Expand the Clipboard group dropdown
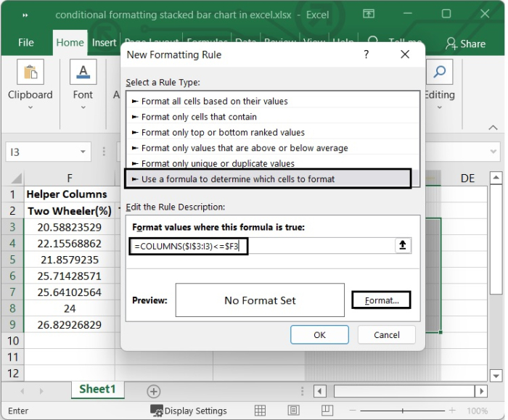Viewport: 508px width, 420px height. click(30, 107)
